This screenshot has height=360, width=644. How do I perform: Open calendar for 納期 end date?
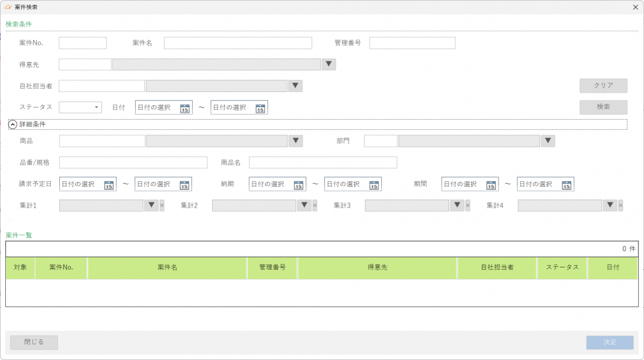pyautogui.click(x=374, y=185)
